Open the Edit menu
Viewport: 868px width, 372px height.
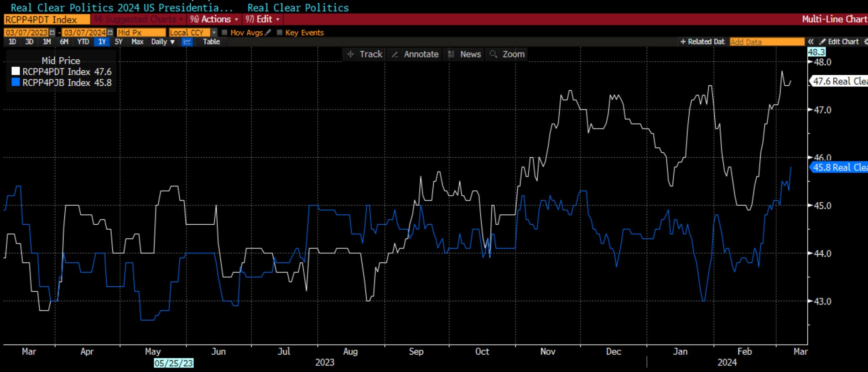(x=263, y=19)
